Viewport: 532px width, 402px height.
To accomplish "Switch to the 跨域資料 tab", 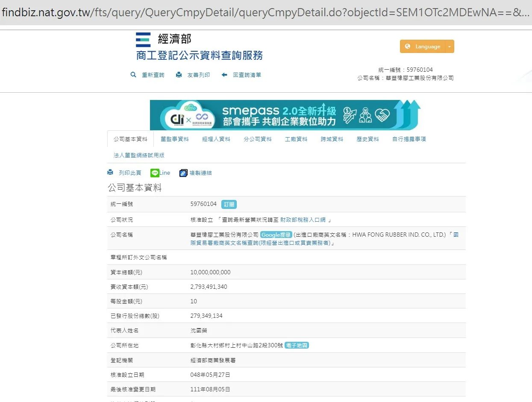I will pyautogui.click(x=332, y=139).
